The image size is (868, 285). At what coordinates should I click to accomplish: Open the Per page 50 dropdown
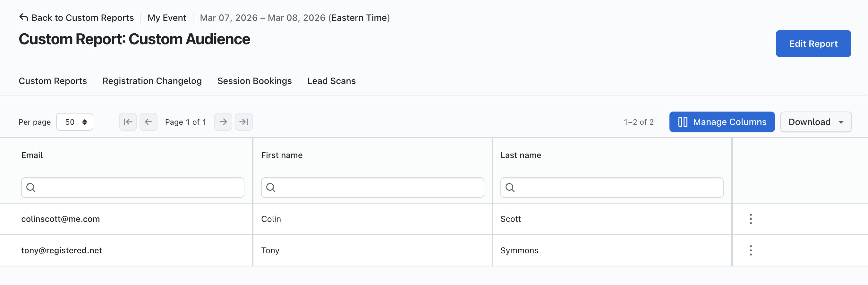pos(74,122)
